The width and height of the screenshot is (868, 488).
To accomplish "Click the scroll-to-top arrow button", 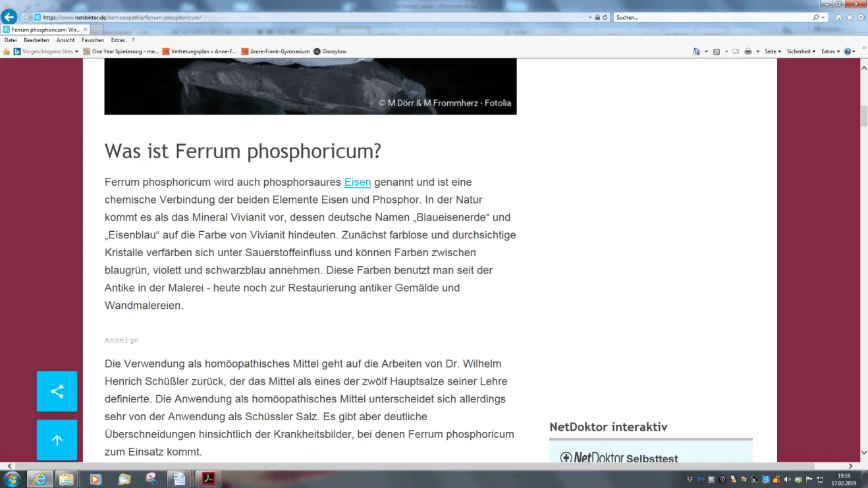I will [57, 440].
